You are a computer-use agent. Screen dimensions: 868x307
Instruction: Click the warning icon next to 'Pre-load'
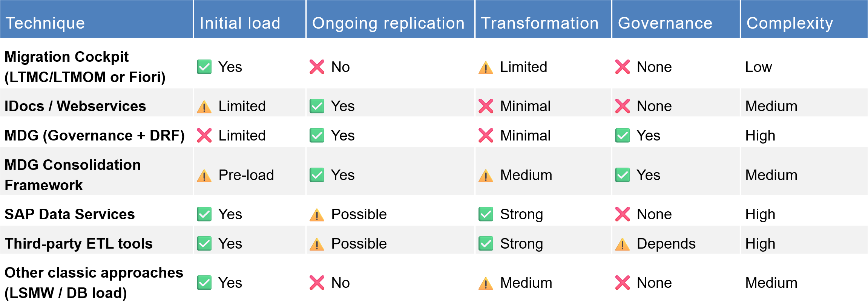pyautogui.click(x=204, y=176)
